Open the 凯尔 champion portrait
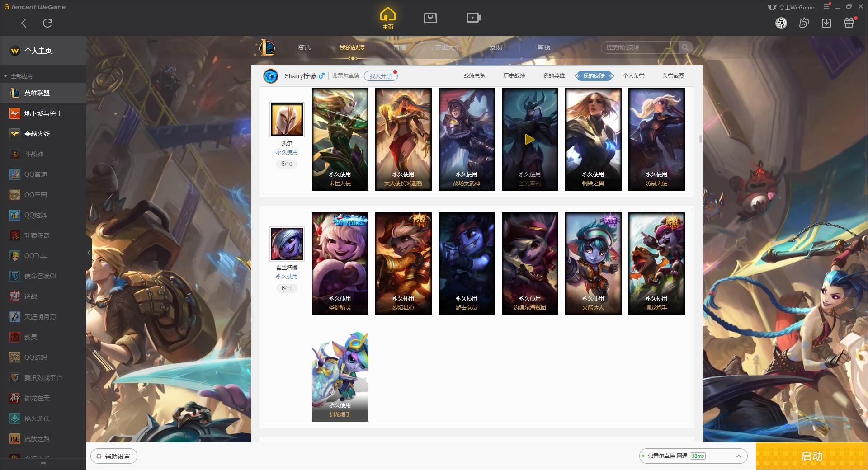Viewport: 868px width, 470px height. (287, 120)
